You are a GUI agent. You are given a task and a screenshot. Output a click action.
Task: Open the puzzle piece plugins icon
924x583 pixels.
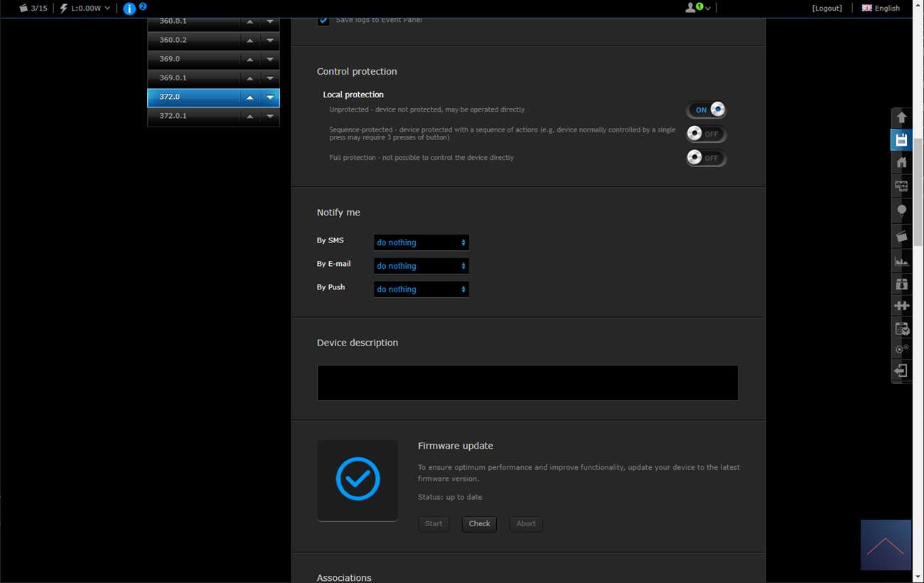(x=901, y=306)
